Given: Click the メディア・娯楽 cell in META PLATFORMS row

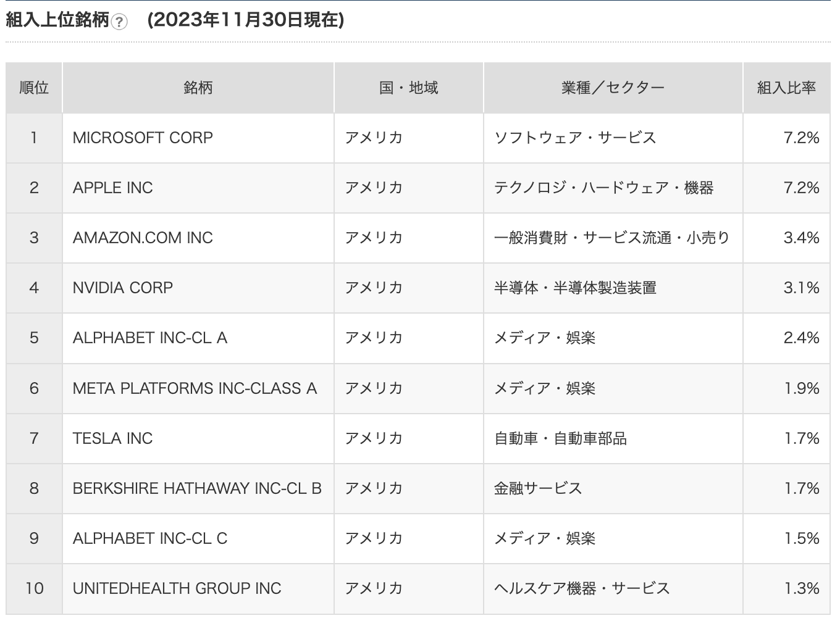Looking at the screenshot, I should [x=613, y=388].
